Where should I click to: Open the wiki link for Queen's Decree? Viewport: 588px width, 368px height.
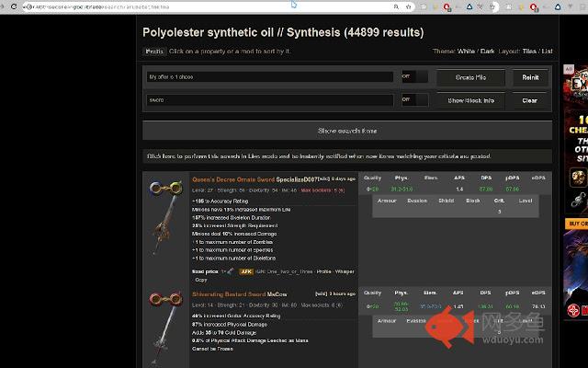(x=323, y=178)
